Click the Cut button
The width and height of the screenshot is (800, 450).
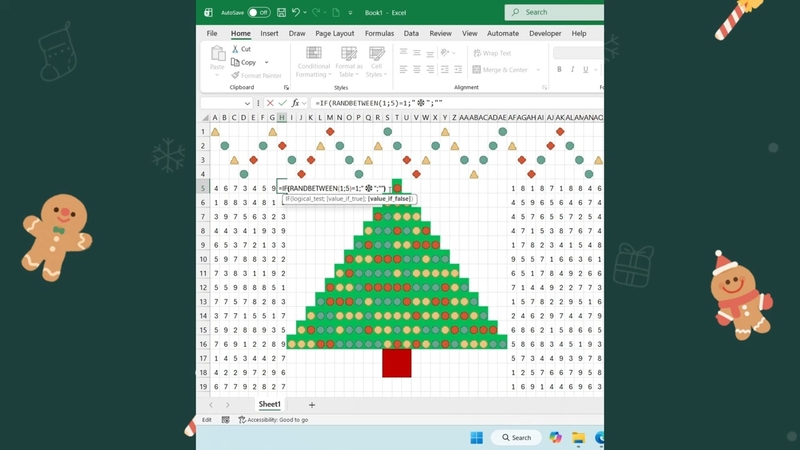241,49
